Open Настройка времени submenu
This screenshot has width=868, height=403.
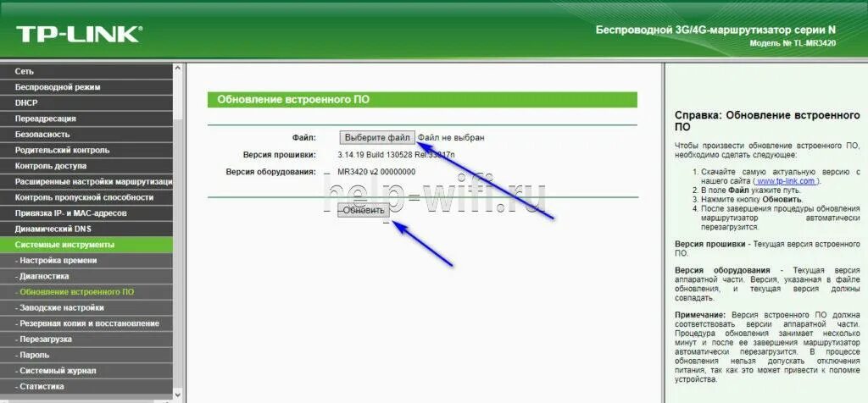click(x=86, y=261)
